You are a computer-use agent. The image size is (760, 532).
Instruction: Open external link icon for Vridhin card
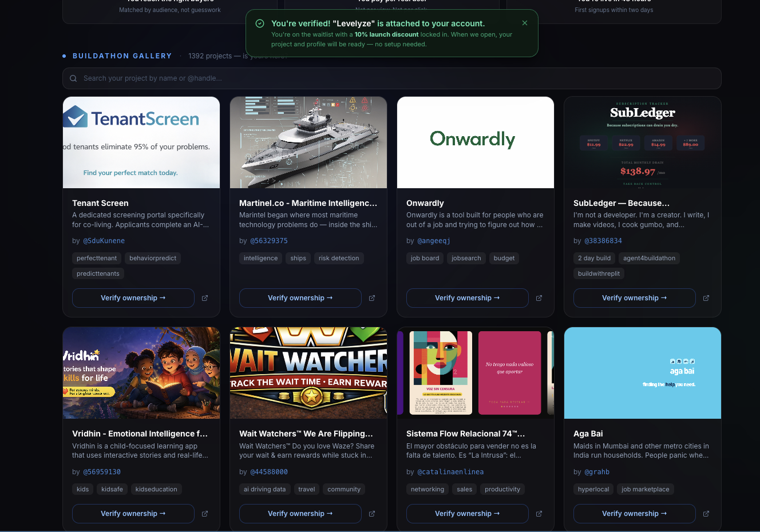[x=205, y=514]
